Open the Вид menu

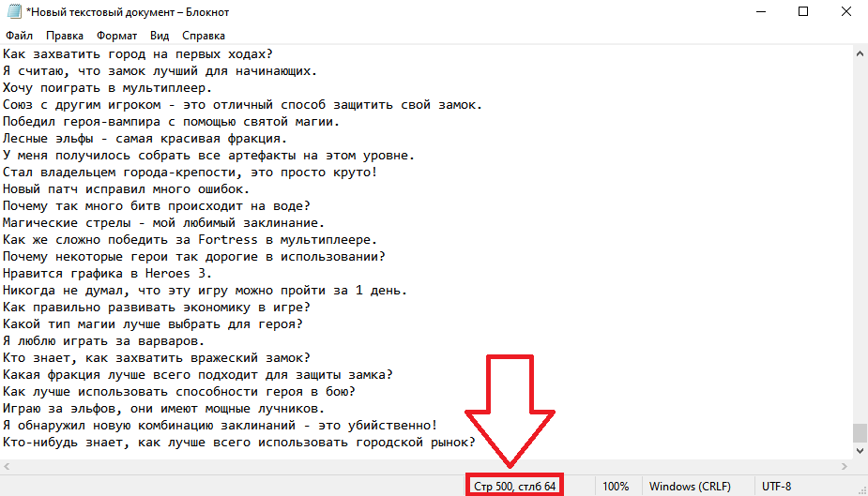(160, 36)
